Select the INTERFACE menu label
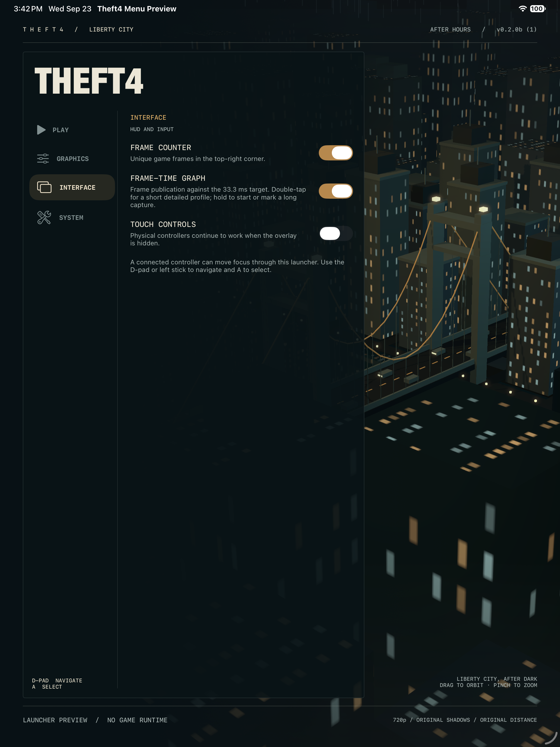This screenshot has height=747, width=560. (77, 187)
